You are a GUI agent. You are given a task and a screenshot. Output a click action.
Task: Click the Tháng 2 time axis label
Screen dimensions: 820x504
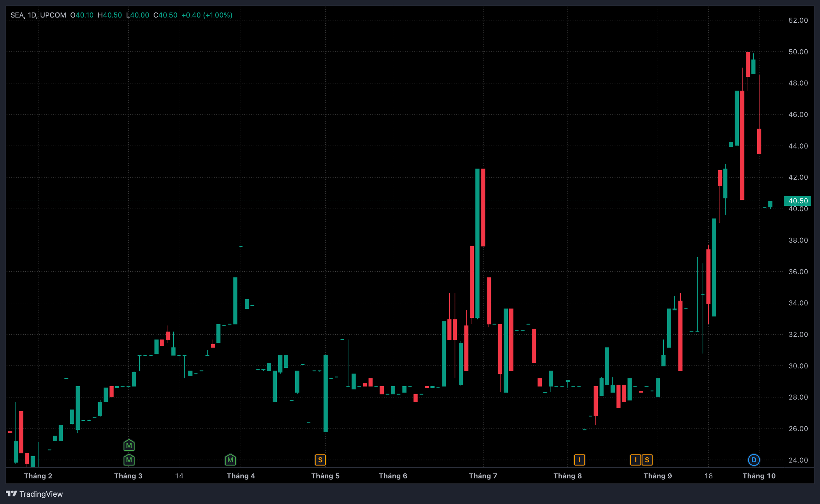pos(38,476)
